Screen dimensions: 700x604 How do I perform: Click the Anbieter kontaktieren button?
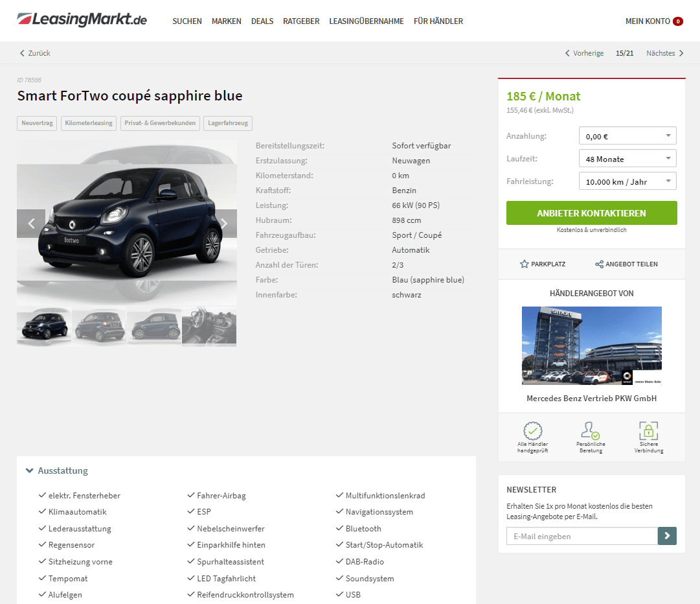coord(591,213)
